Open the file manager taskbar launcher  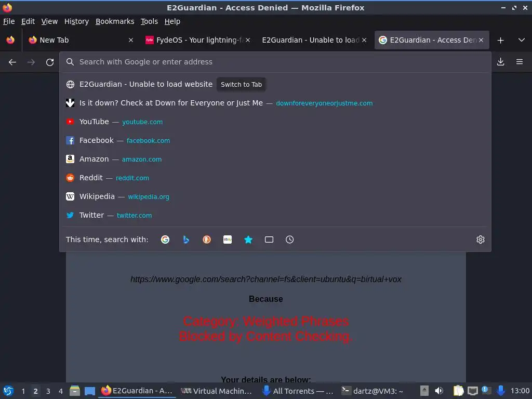tap(75, 391)
